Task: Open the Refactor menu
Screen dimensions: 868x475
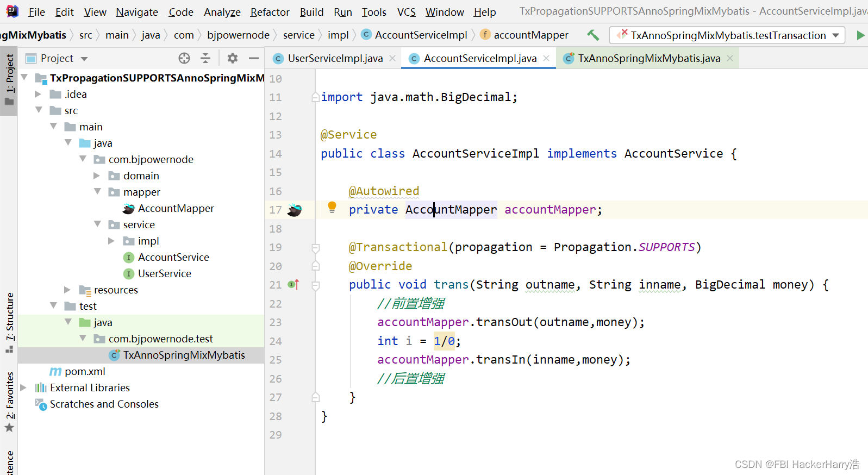Action: 270,12
